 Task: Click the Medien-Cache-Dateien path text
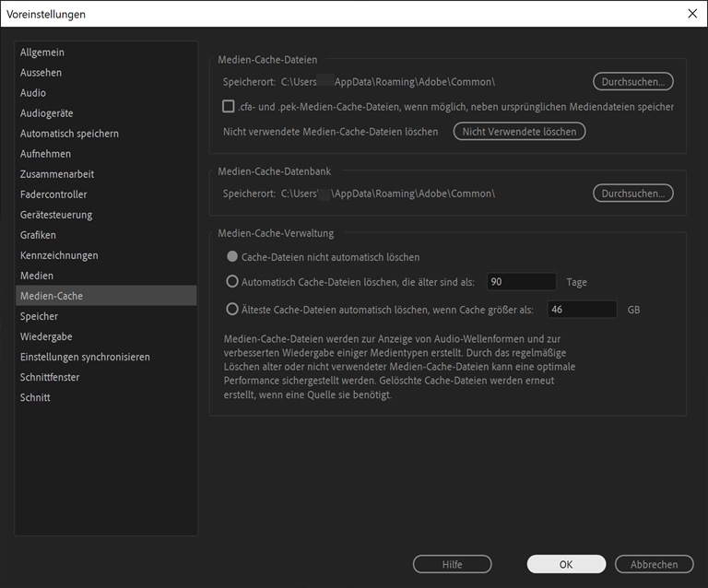[388, 82]
